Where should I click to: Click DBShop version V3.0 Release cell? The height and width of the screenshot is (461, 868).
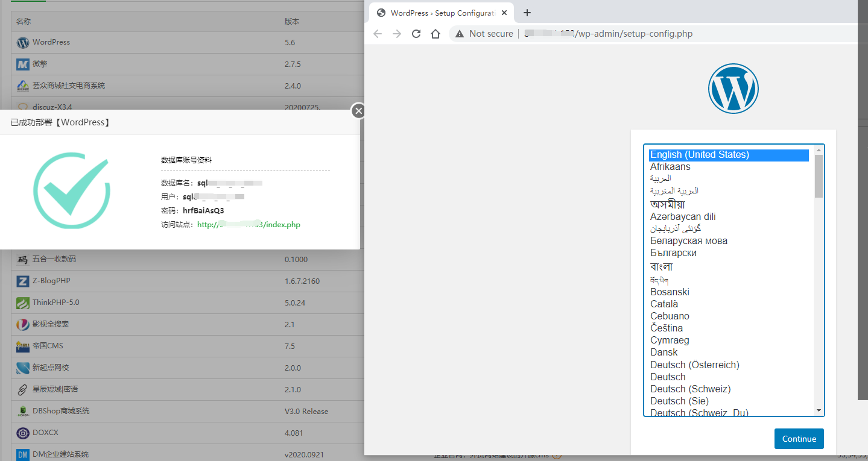click(306, 412)
